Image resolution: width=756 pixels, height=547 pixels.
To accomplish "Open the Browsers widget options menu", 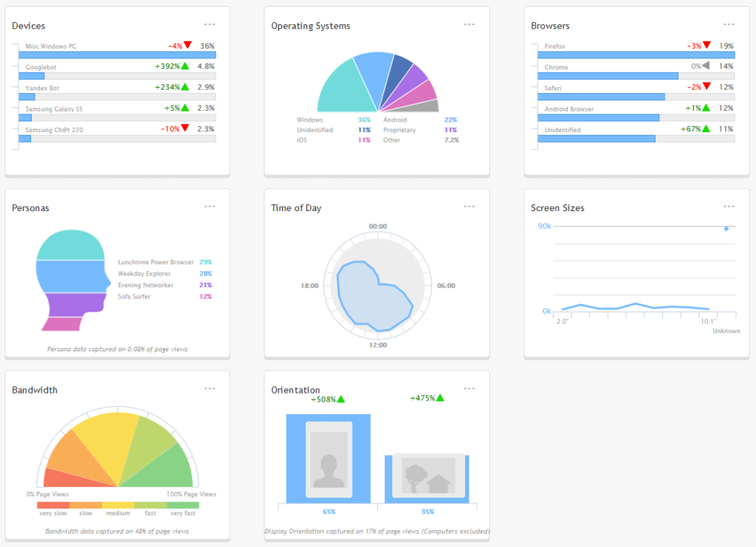I will [729, 24].
